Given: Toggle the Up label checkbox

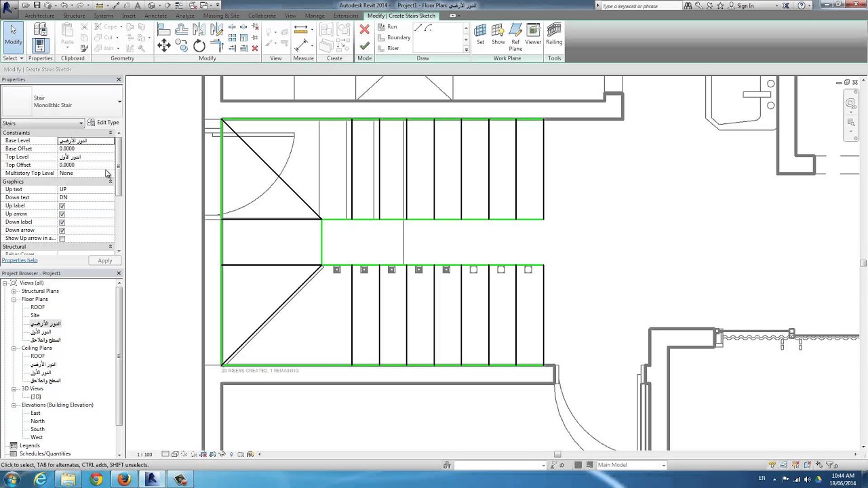Looking at the screenshot, I should coord(62,206).
